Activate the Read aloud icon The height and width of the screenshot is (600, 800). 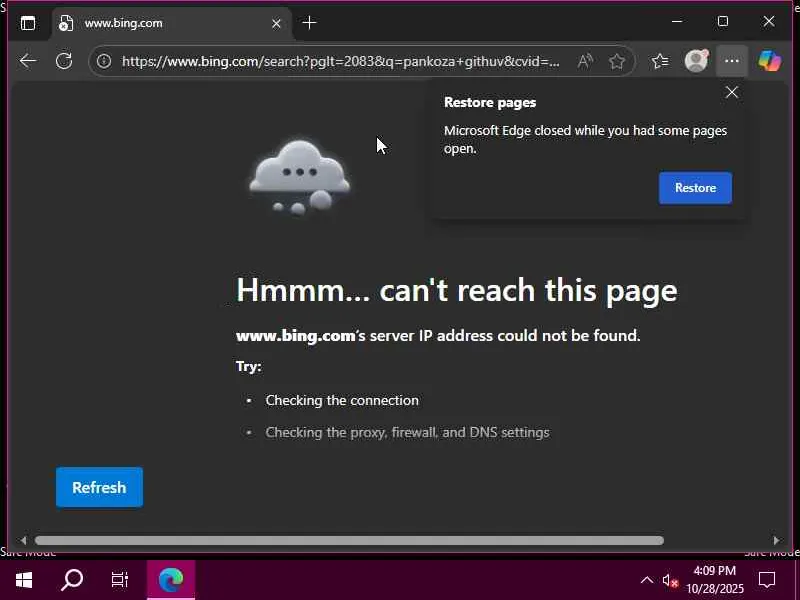pyautogui.click(x=585, y=61)
